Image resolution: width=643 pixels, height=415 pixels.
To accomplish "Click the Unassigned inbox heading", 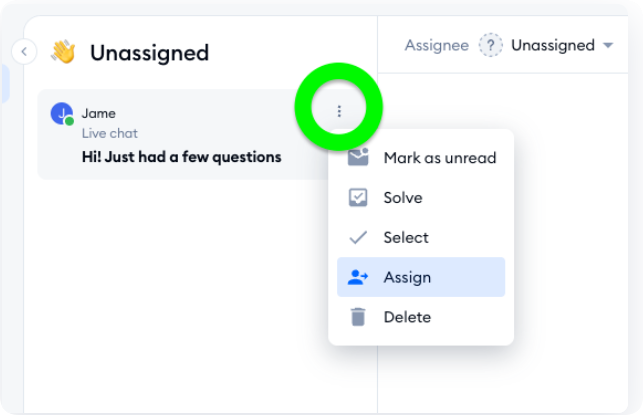I will [x=149, y=52].
